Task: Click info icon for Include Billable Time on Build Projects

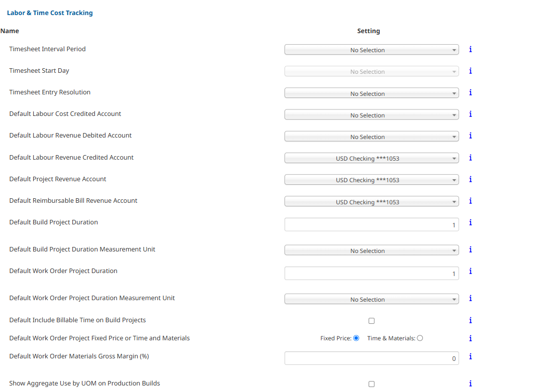Action: tap(471, 320)
